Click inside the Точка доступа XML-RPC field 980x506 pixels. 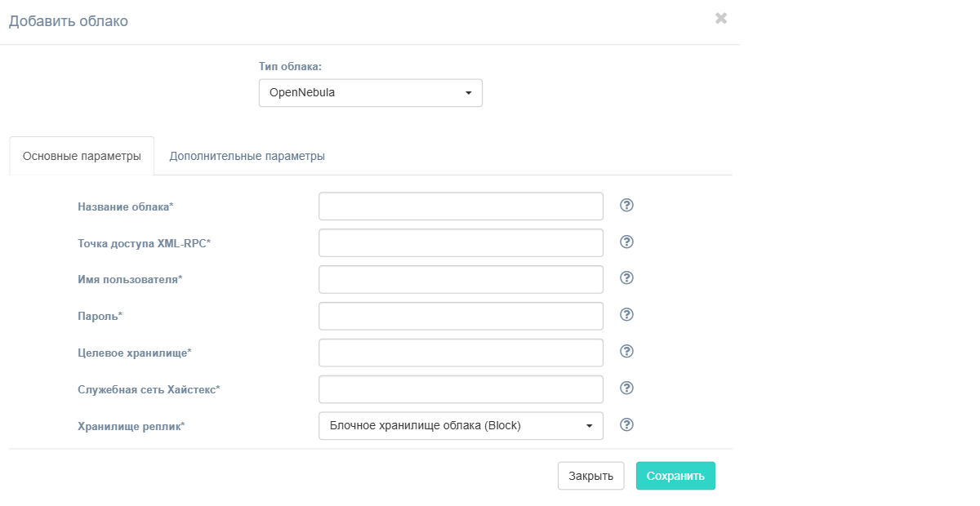(460, 242)
